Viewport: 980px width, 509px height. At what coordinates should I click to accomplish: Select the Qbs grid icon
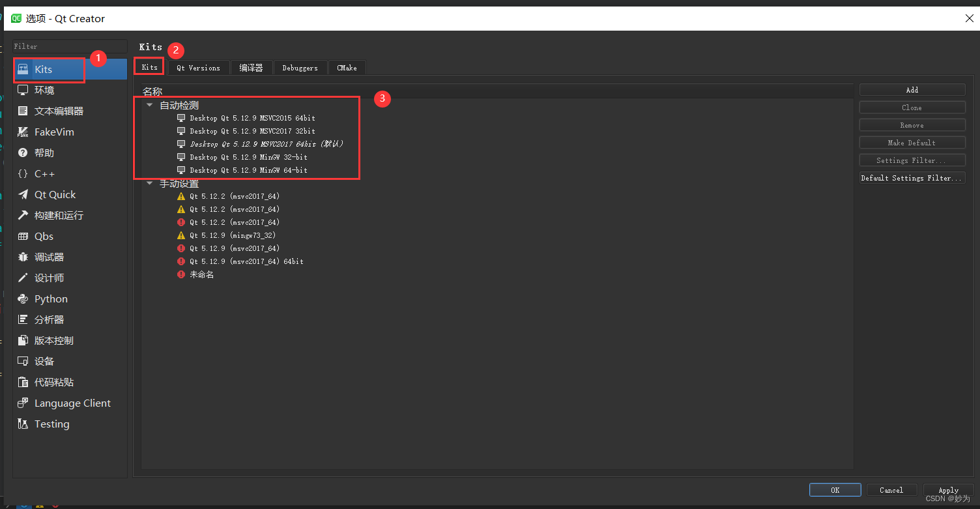(23, 236)
